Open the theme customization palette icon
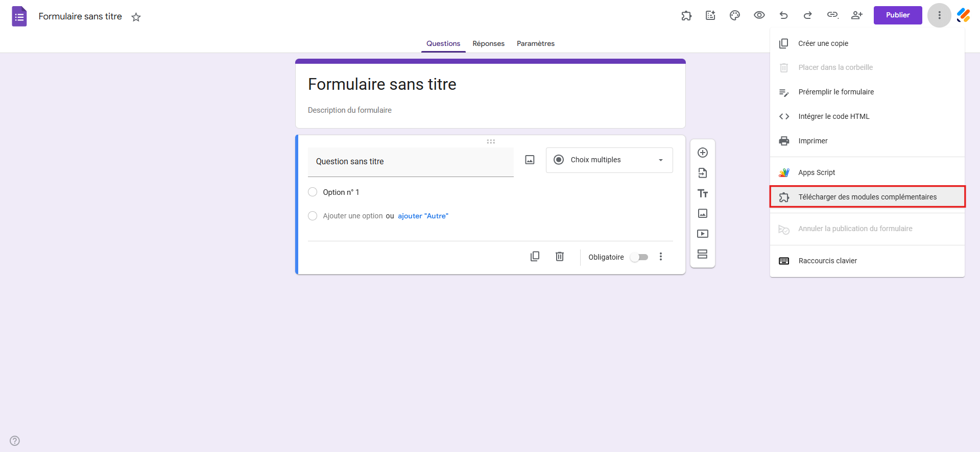980x452 pixels. tap(735, 15)
